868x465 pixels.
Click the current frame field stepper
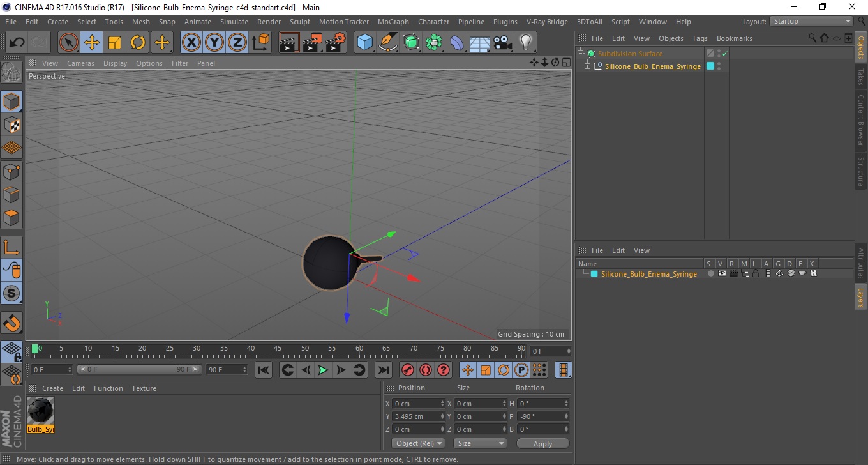coord(569,351)
